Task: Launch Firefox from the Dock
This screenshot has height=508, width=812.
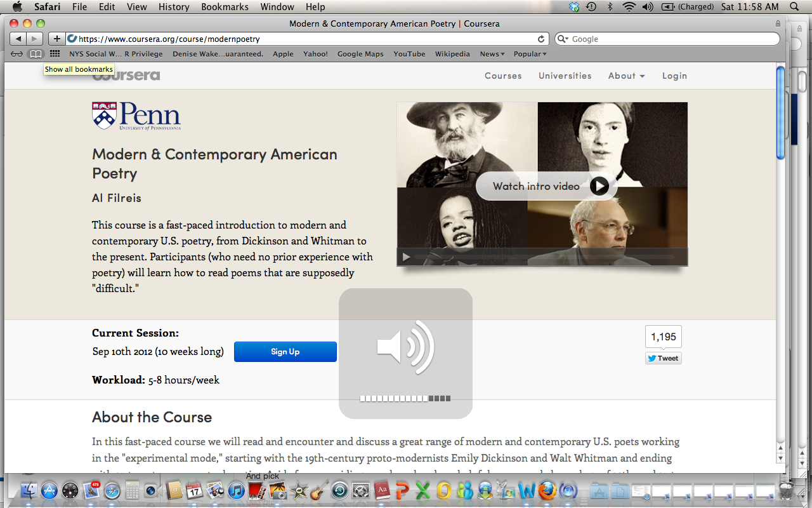Action: pos(547,490)
